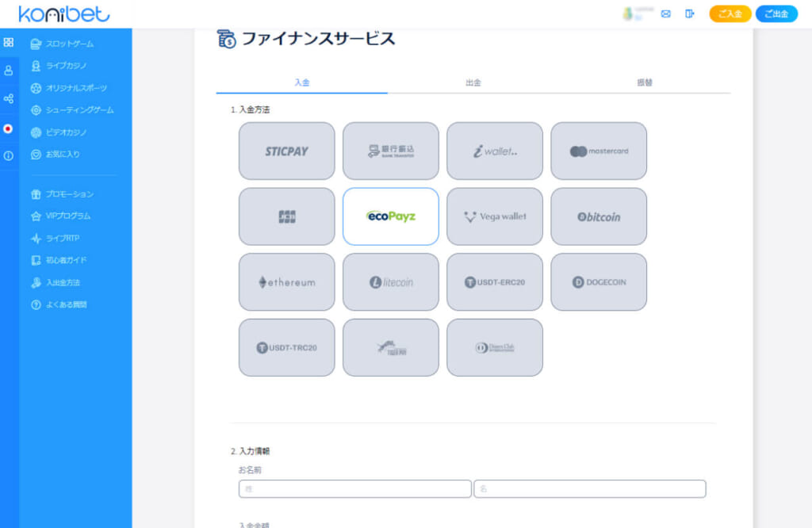
Task: Select the Tiger Pay tile
Action: click(x=391, y=347)
